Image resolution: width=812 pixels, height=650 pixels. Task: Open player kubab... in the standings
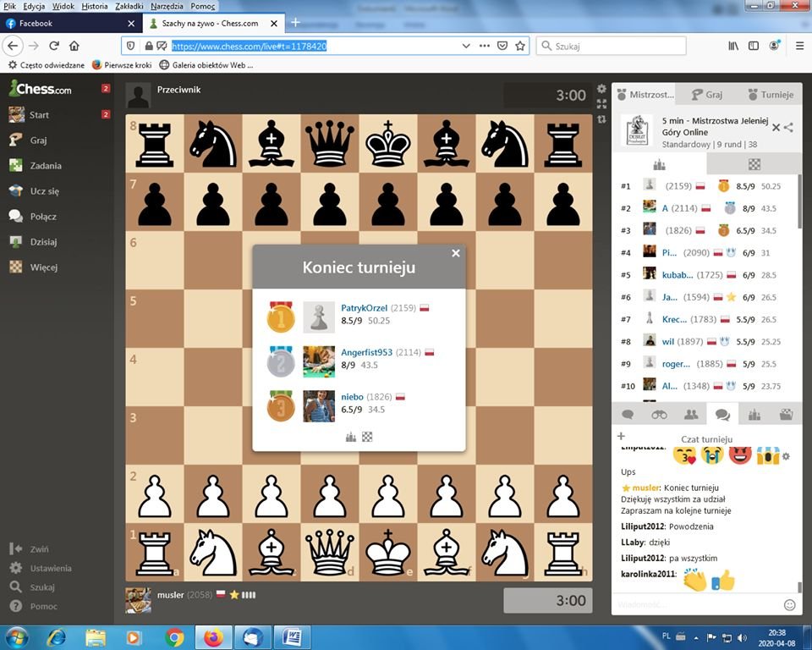coord(678,275)
